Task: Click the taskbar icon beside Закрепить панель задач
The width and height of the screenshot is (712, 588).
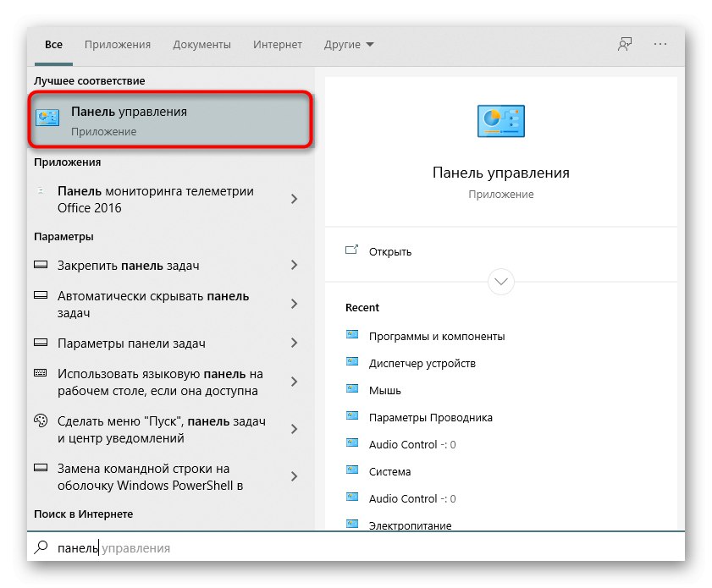Action: click(x=41, y=265)
